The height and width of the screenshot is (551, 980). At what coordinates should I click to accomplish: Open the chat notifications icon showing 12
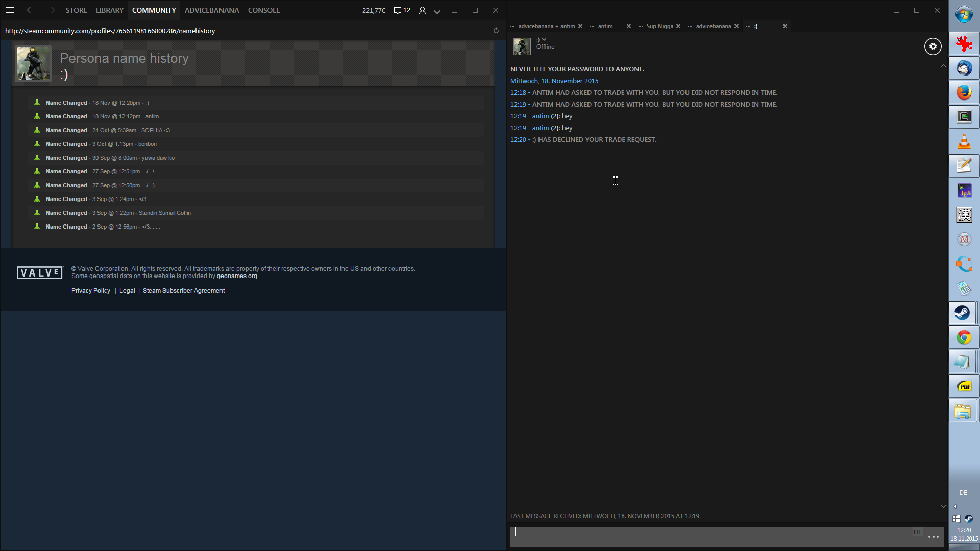pyautogui.click(x=402, y=10)
